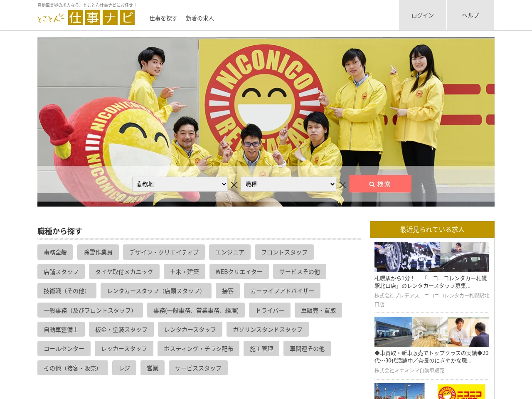This screenshot has height=399, width=532.
Task: Clear the 職種 selection with the X icon
Action: 342,185
